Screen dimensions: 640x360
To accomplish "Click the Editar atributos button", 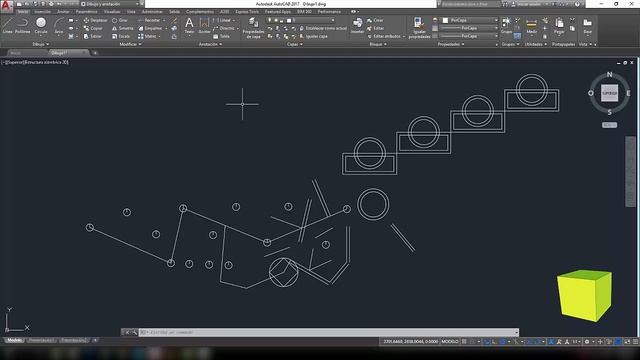I will 386,36.
